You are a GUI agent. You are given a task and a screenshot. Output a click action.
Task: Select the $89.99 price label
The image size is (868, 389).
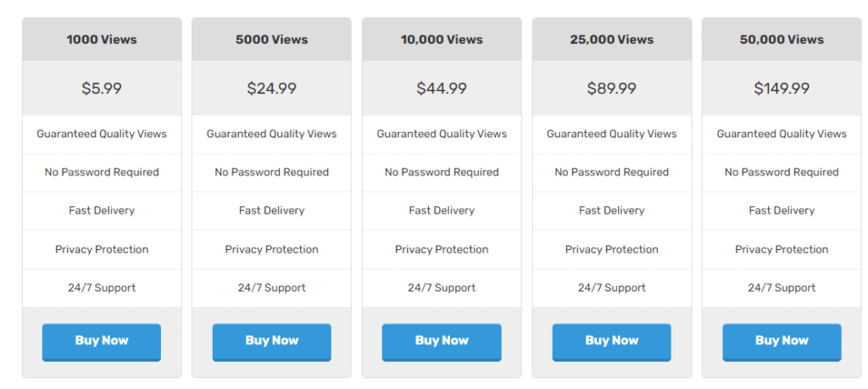(612, 88)
